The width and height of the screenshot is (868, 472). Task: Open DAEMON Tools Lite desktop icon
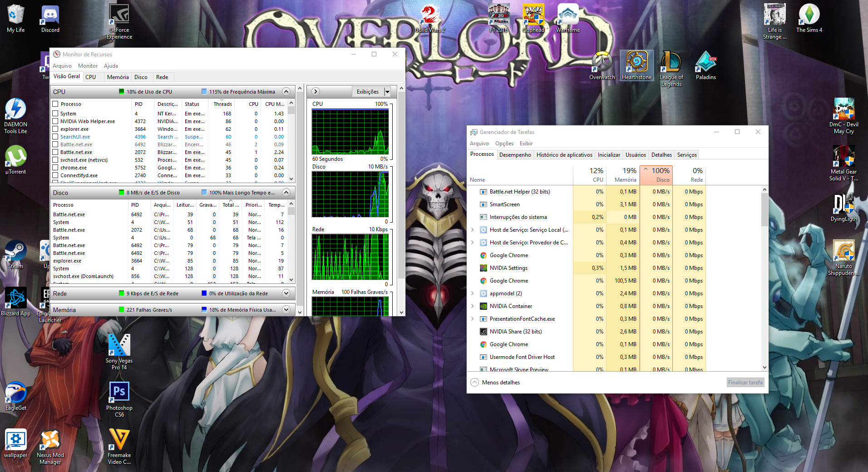15,116
